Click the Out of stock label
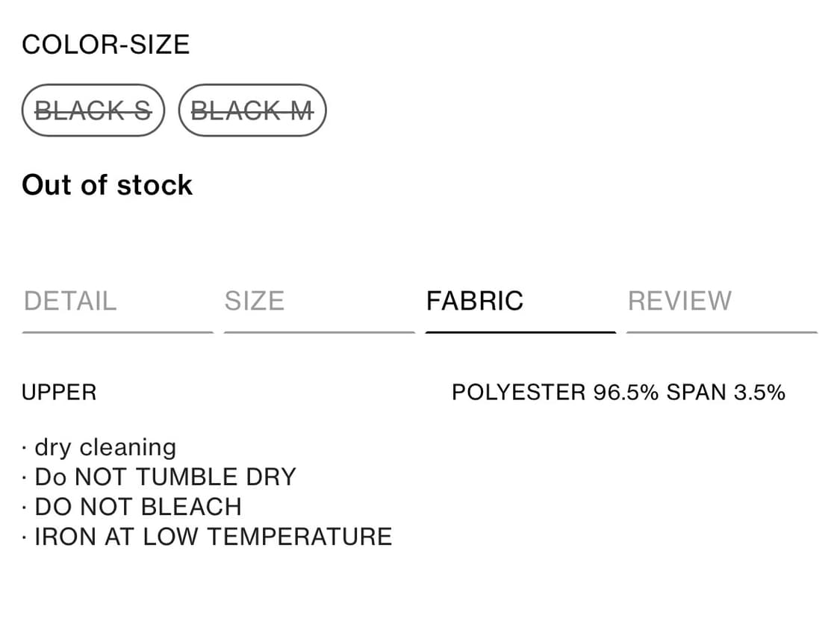Image resolution: width=840 pixels, height=630 pixels. pyautogui.click(x=108, y=185)
